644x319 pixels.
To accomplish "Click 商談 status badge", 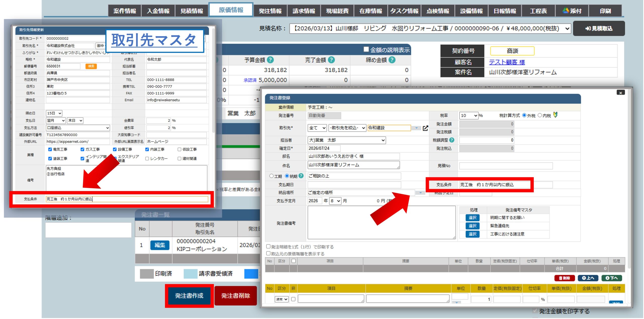I will [x=512, y=51].
